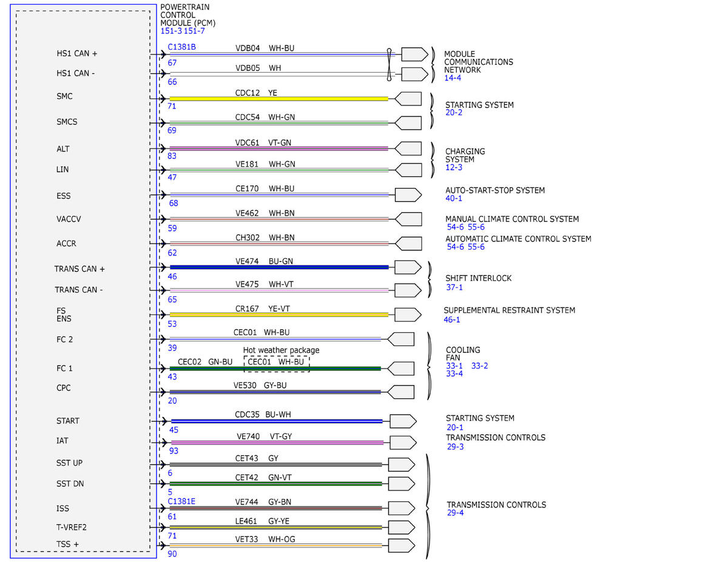Select the connector symbol on wire VE530
Image resolution: width=728 pixels, height=562 pixels.
pyautogui.click(x=400, y=392)
